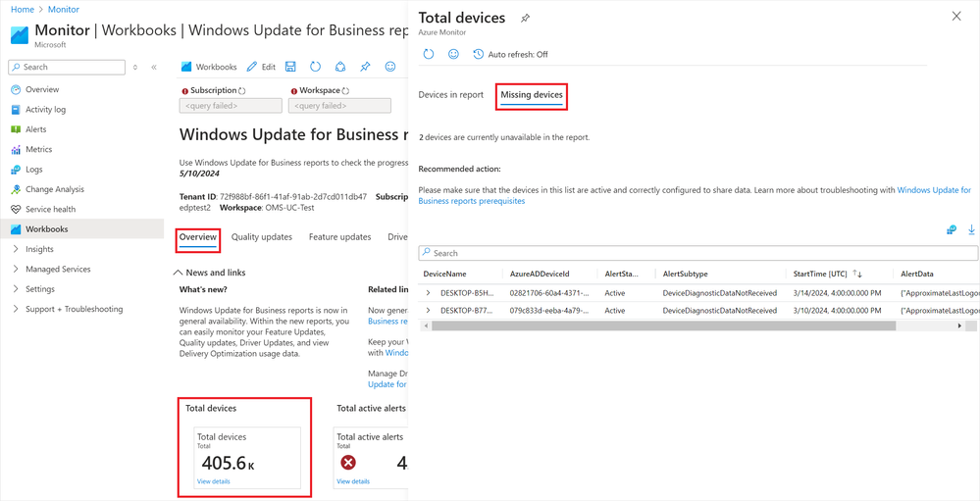Viewport: 980px width, 501px height.
Task: Click the Edit workbook button
Action: (x=261, y=67)
